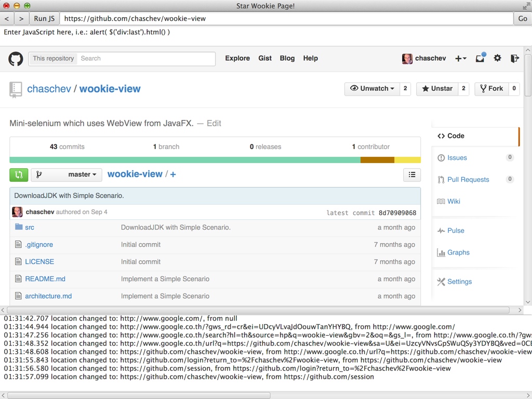Click the Issues sidebar icon
Image resolution: width=532 pixels, height=399 pixels.
pyautogui.click(x=441, y=158)
